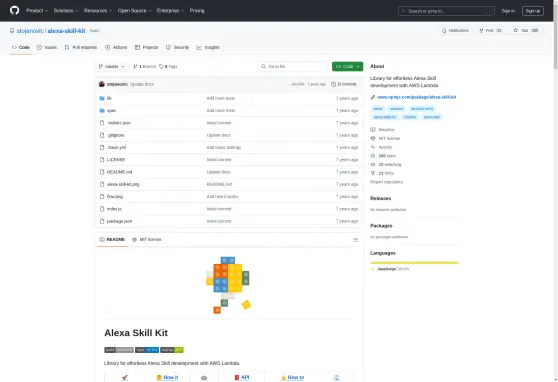Open the green Code dropdown
Viewport: 558px width, 382px height.
(x=347, y=67)
